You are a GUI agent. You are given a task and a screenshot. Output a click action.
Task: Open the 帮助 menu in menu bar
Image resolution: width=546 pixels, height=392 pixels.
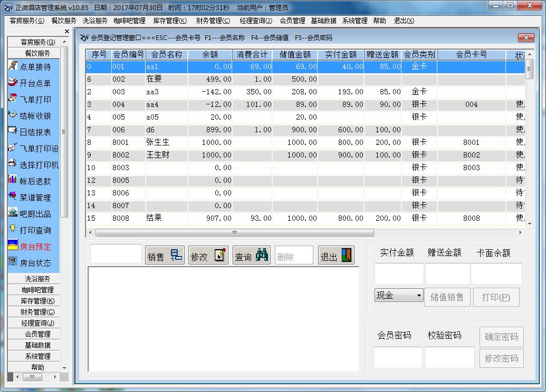click(x=379, y=21)
